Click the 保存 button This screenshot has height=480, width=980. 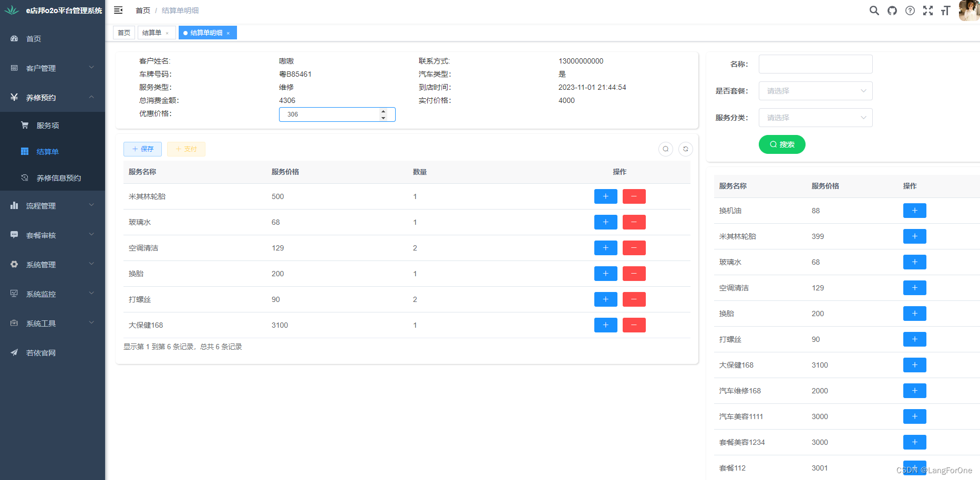(x=142, y=149)
